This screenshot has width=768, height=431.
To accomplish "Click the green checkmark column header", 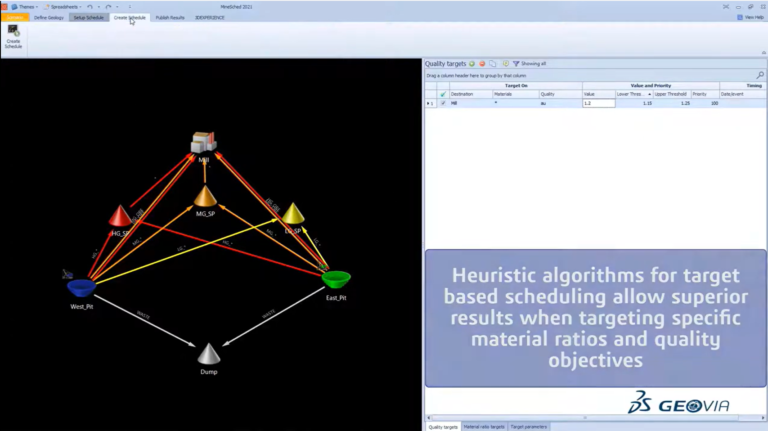I will (443, 94).
